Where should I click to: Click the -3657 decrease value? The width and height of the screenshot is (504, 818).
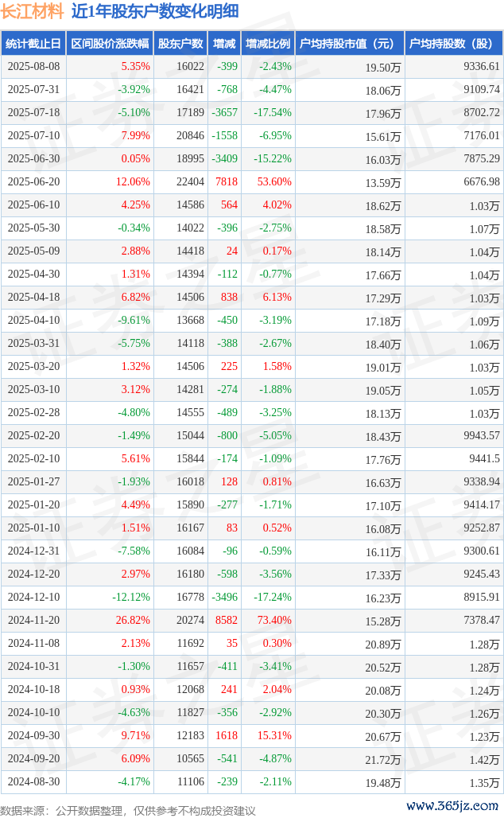coord(225,113)
